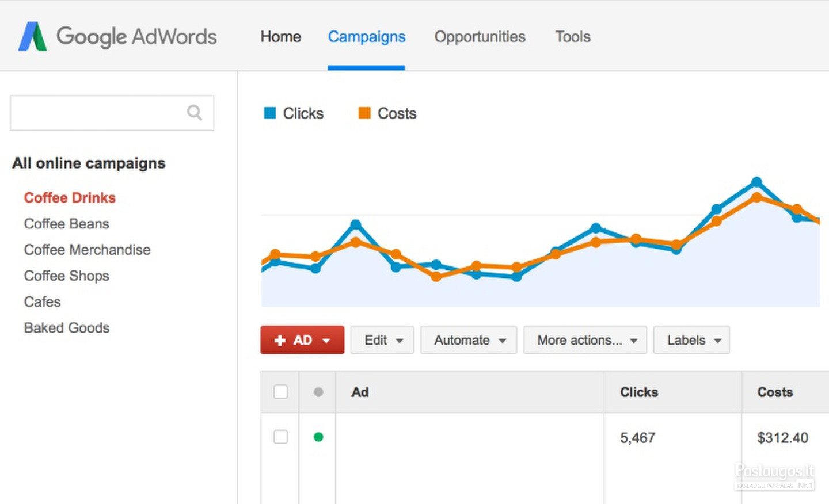Go to the Home tab
The height and width of the screenshot is (504, 829).
281,37
